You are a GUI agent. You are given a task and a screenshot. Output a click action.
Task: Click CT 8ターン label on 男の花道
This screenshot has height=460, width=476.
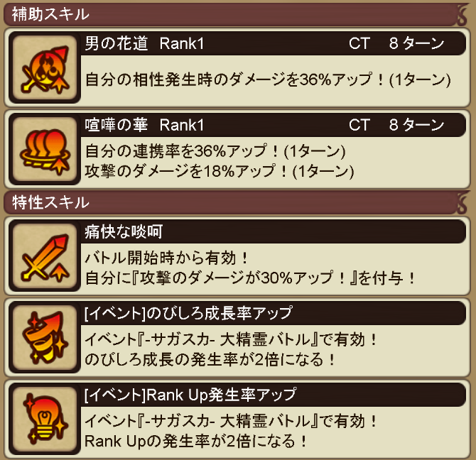pyautogui.click(x=396, y=43)
